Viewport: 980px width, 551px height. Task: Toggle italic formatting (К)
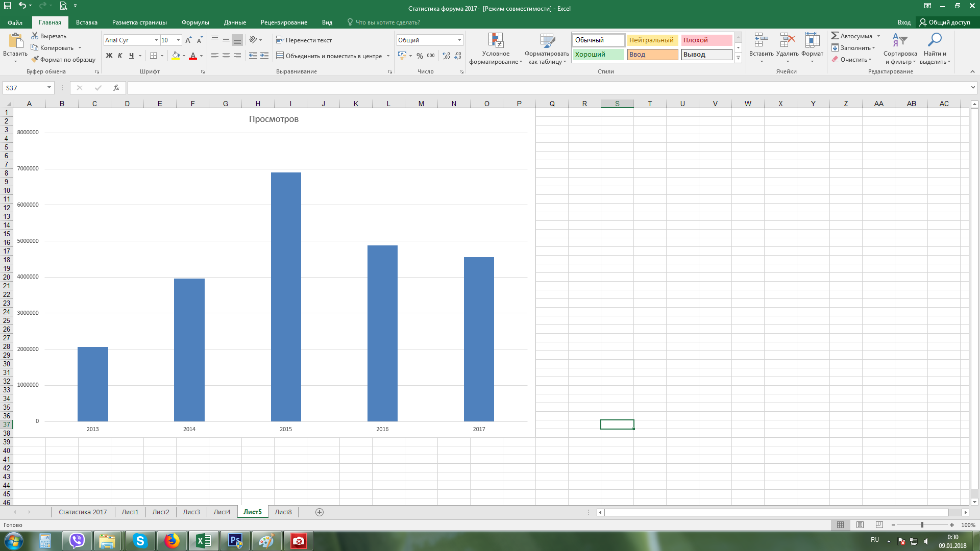(x=120, y=56)
